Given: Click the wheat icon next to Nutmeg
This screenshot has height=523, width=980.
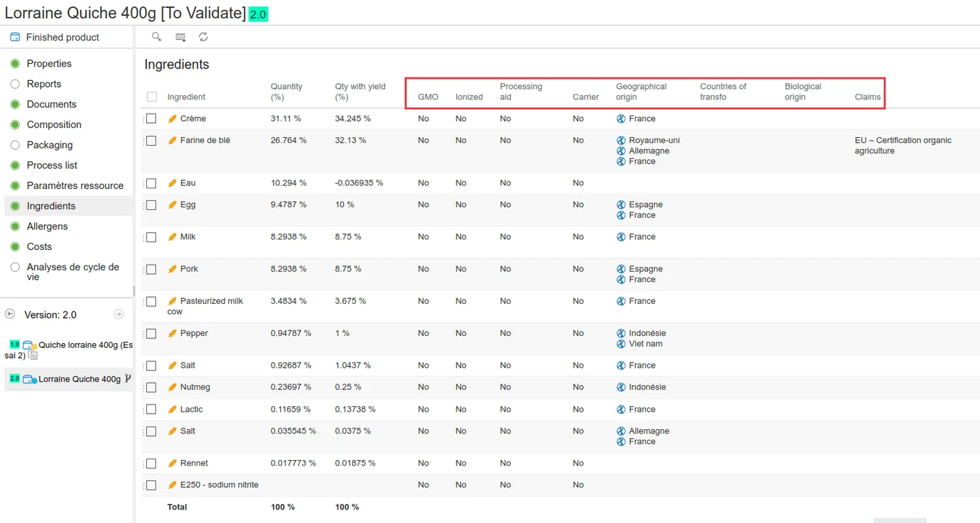Looking at the screenshot, I should coord(172,387).
